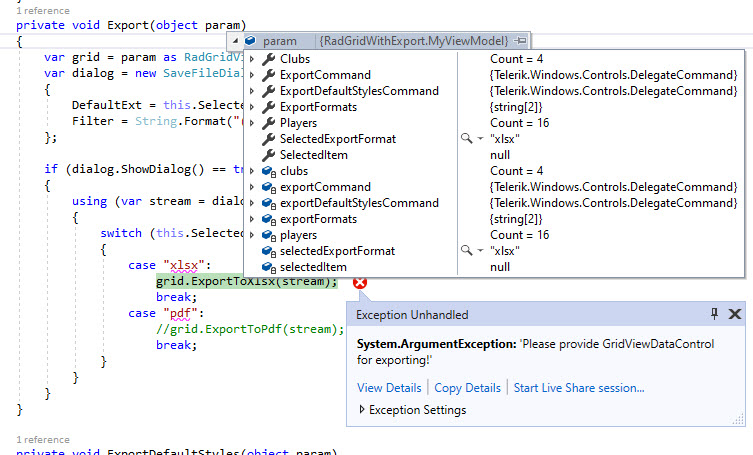The image size is (753, 455).
Task: Click the private field icon beside exportCommand
Action: point(269,187)
